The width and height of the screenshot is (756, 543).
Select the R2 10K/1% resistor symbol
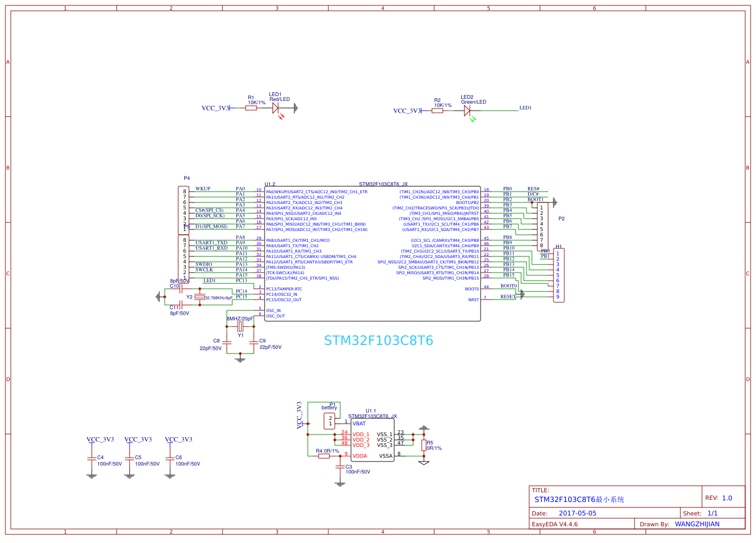click(x=437, y=111)
